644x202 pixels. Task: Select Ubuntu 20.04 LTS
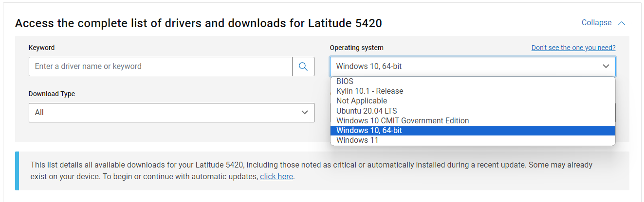point(367,111)
